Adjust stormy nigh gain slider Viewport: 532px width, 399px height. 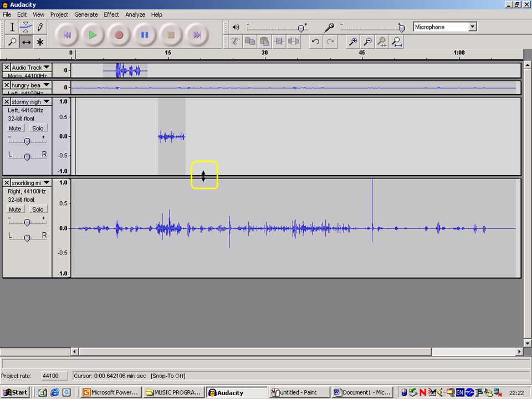tap(27, 140)
